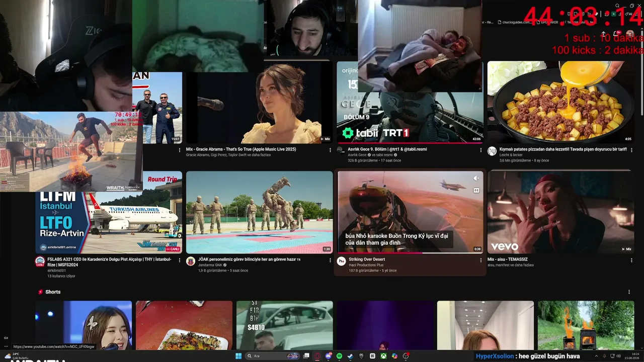This screenshot has width=644, height=362.
Task: Open Gracie Abrams That's So True thumbnail
Action: 260,103
